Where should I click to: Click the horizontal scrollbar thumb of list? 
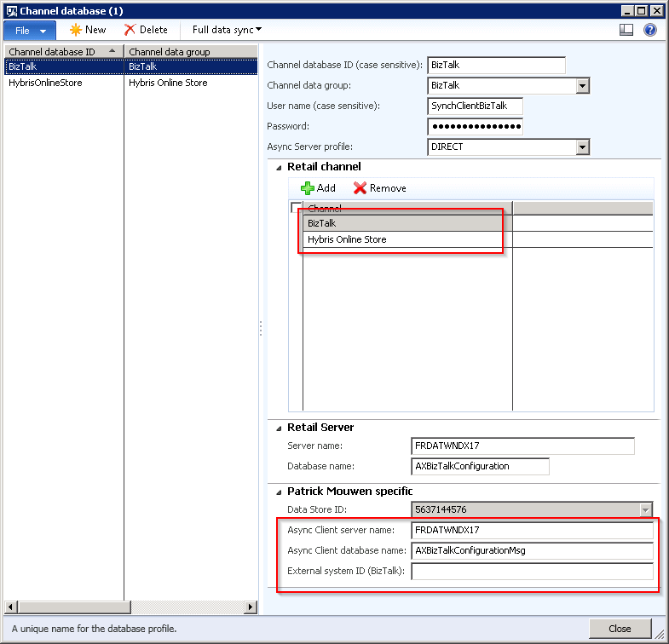(x=74, y=607)
